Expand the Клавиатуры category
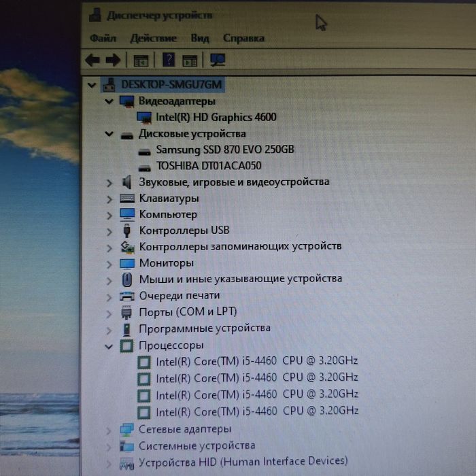This screenshot has height=476, width=476. coord(109,199)
